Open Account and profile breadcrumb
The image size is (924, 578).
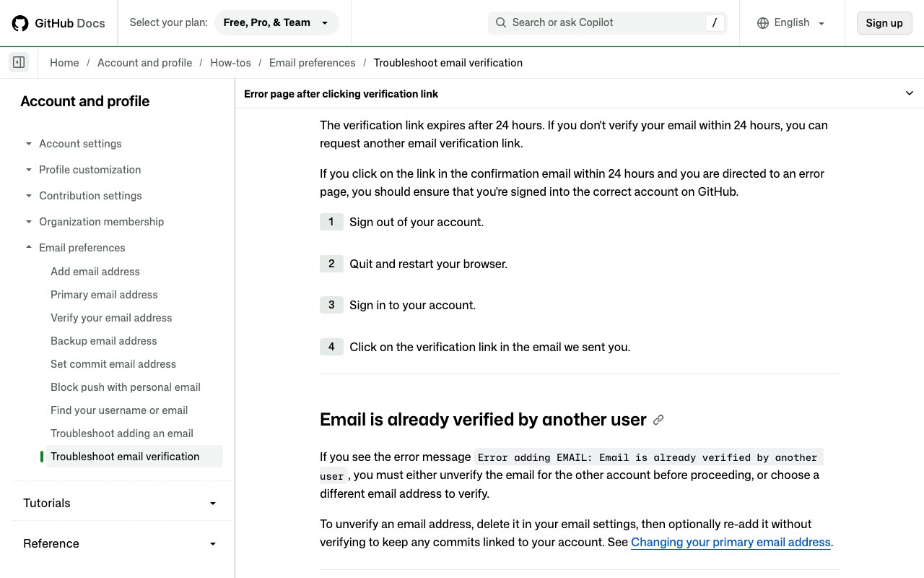coord(144,63)
